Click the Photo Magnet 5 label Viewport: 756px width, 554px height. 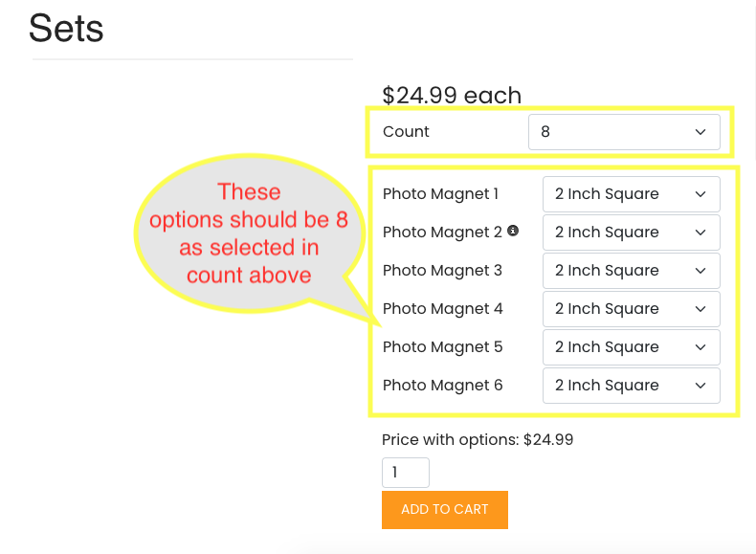[443, 347]
